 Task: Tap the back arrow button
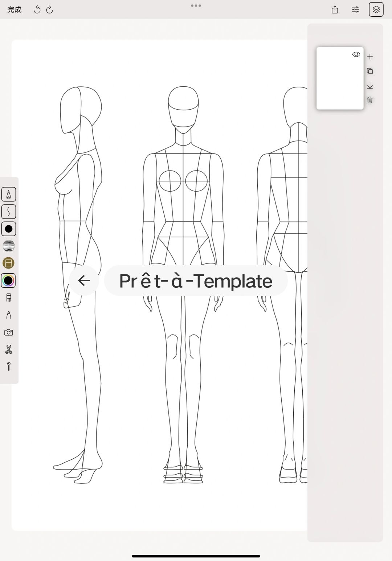tap(84, 280)
